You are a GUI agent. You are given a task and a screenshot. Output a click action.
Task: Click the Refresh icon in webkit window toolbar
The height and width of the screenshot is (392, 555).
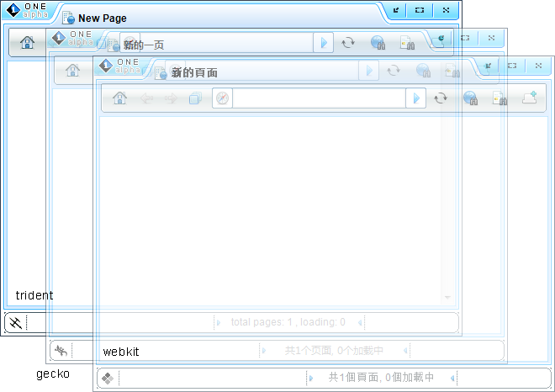[x=441, y=98]
